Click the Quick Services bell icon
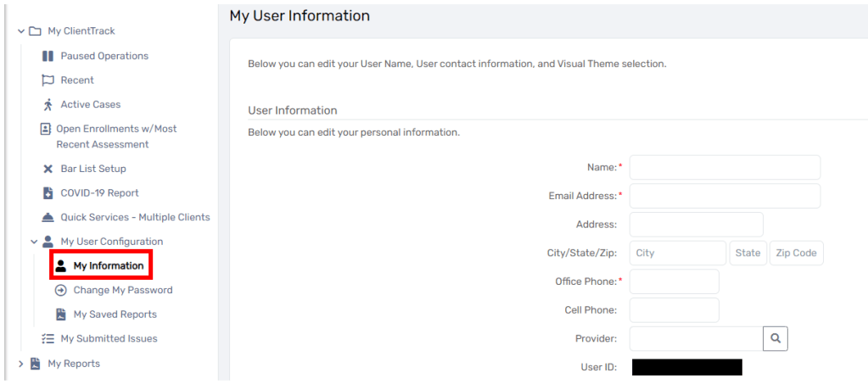This screenshot has width=868, height=384. pyautogui.click(x=48, y=217)
